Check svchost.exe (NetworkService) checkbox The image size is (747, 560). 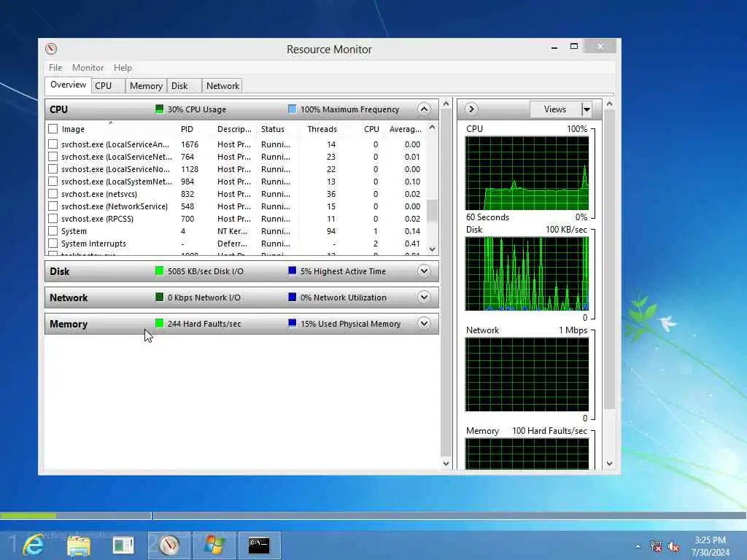pos(53,206)
